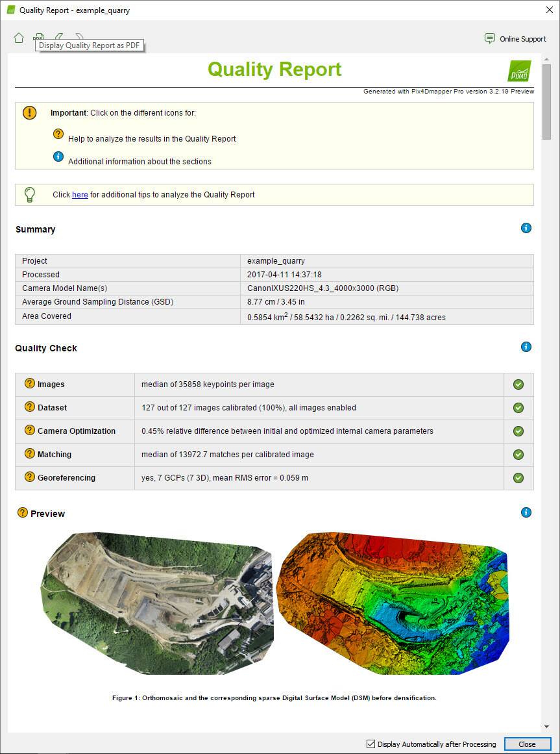
Task: Open help for the Matching quality check
Action: pyautogui.click(x=29, y=454)
